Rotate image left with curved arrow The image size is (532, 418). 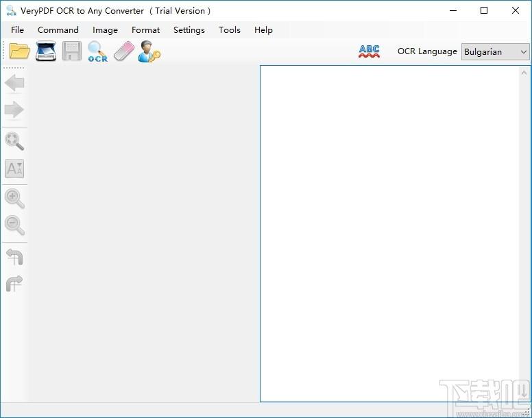(x=14, y=257)
